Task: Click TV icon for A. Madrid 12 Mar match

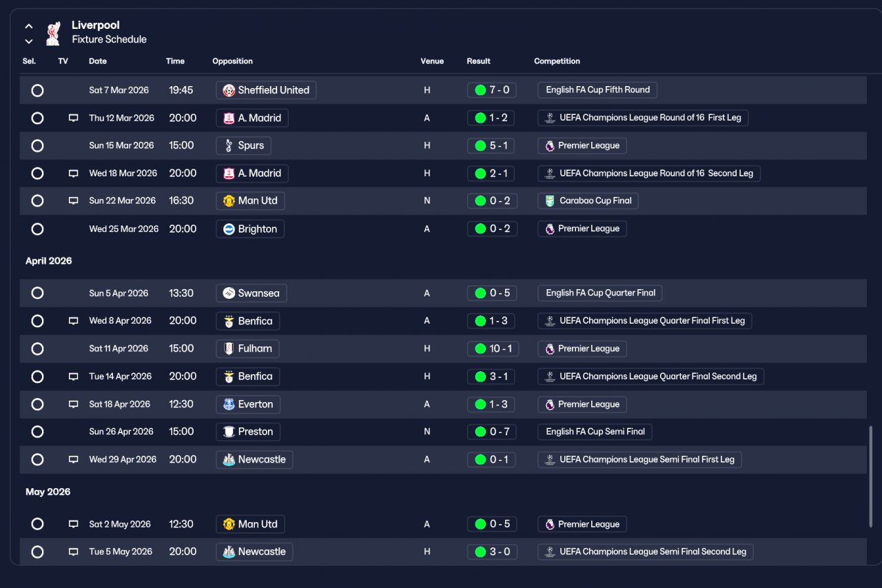Action: (x=73, y=118)
